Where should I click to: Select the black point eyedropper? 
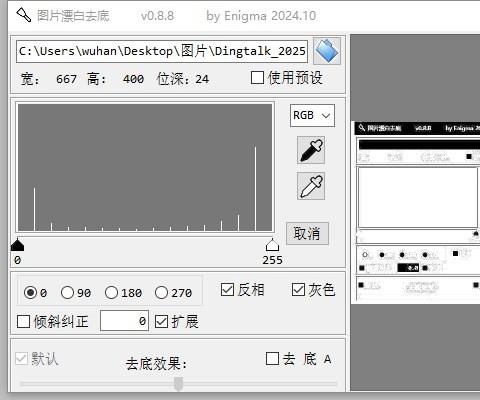coord(311,150)
